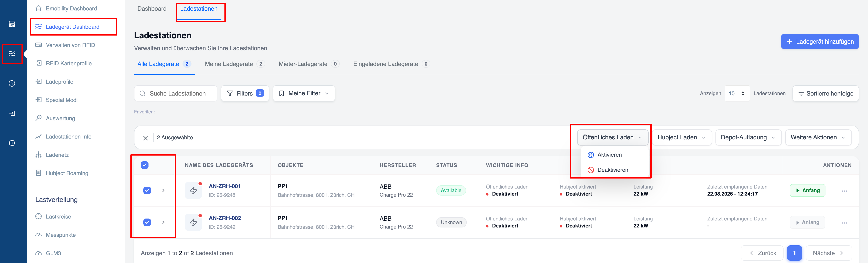Toggle the select-all checkbox in table header

pos(144,165)
